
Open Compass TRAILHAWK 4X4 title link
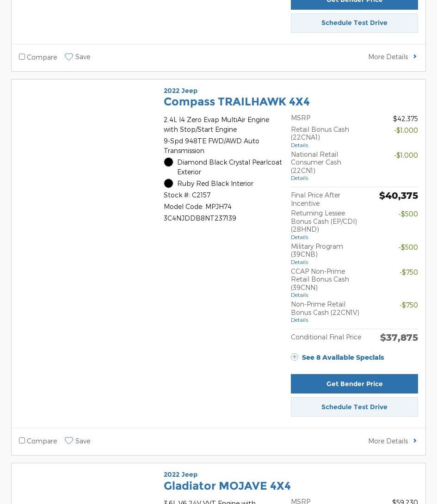point(236,102)
